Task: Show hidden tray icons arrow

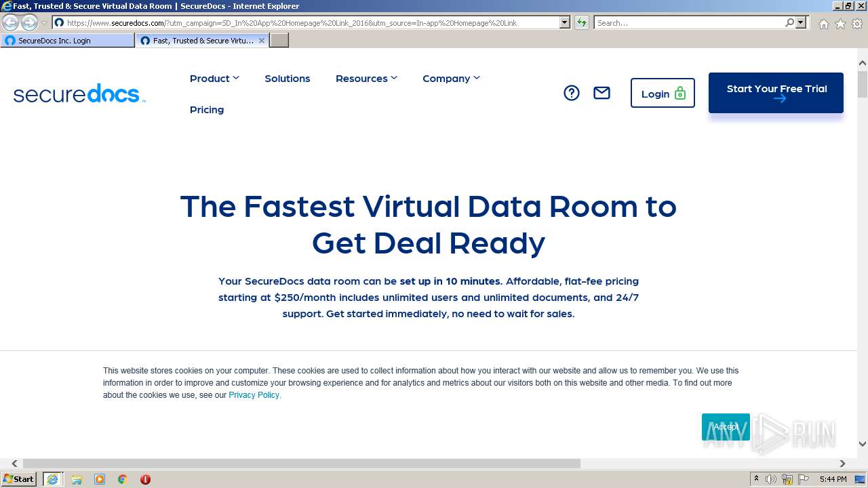Action: [756, 479]
